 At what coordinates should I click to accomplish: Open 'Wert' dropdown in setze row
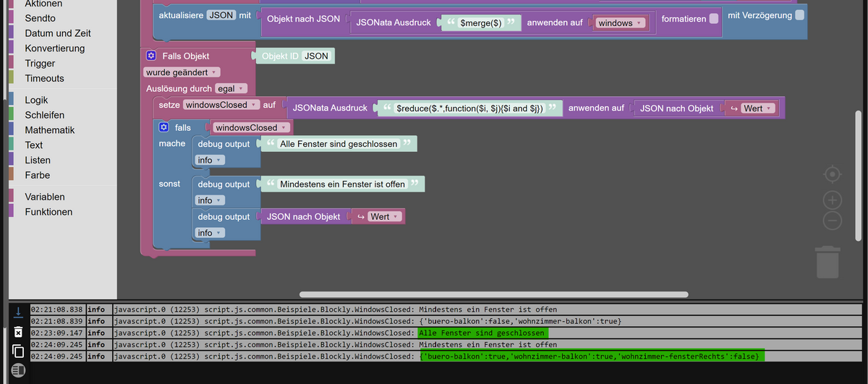[758, 108]
